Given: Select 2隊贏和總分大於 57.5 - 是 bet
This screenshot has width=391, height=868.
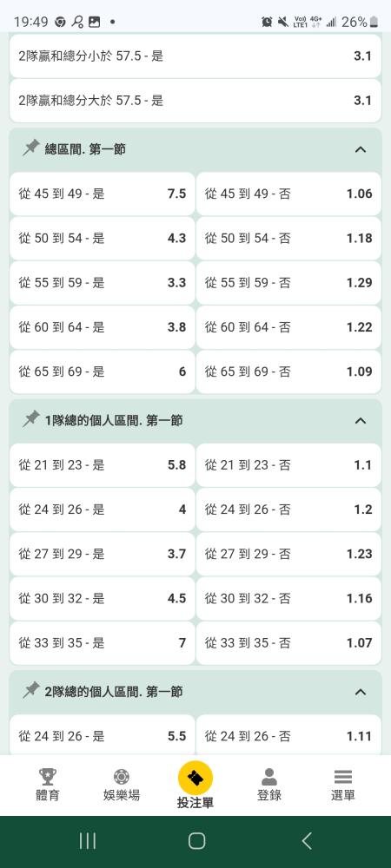Looking at the screenshot, I should pos(195,101).
